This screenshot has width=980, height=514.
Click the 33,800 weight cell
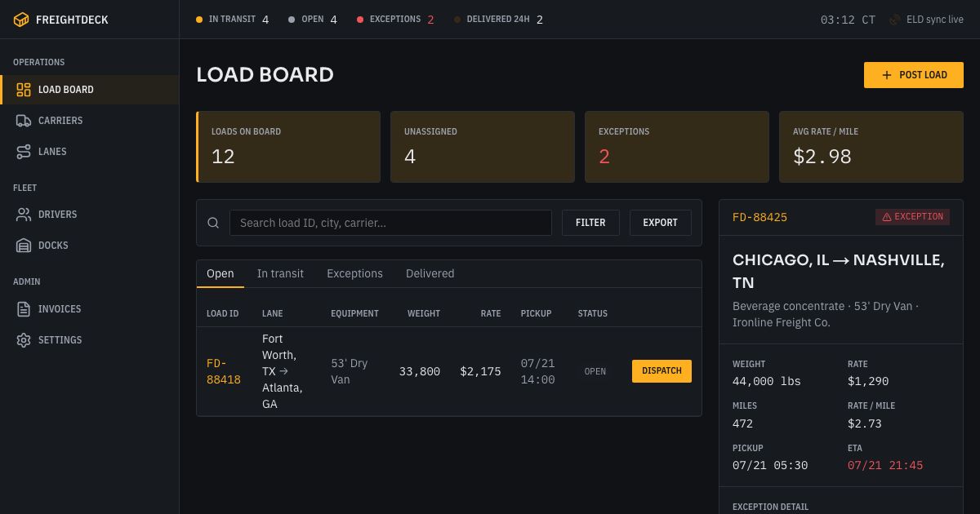pyautogui.click(x=420, y=371)
